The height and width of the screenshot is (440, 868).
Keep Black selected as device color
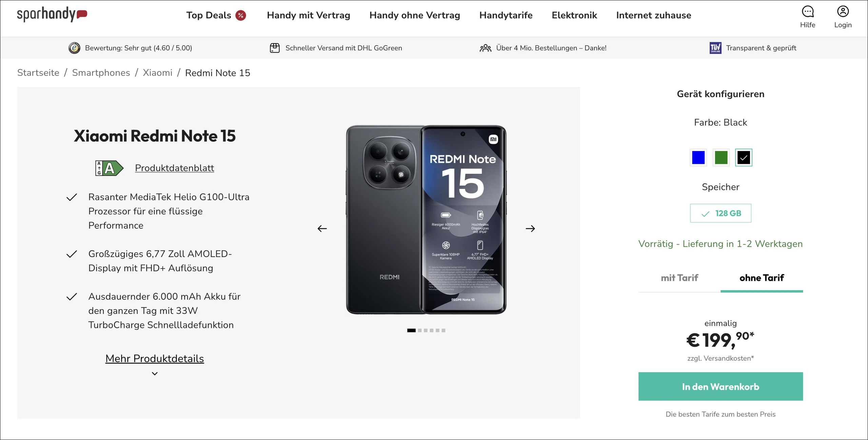pyautogui.click(x=743, y=158)
